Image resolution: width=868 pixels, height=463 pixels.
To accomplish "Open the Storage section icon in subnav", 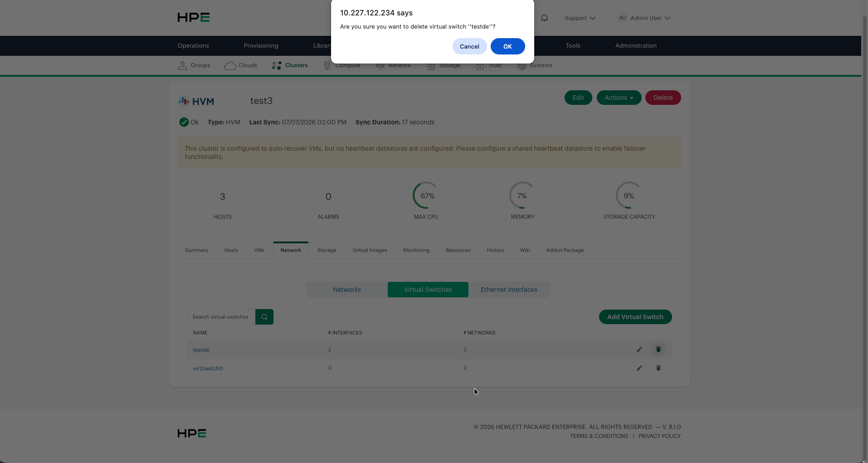I will pos(431,67).
